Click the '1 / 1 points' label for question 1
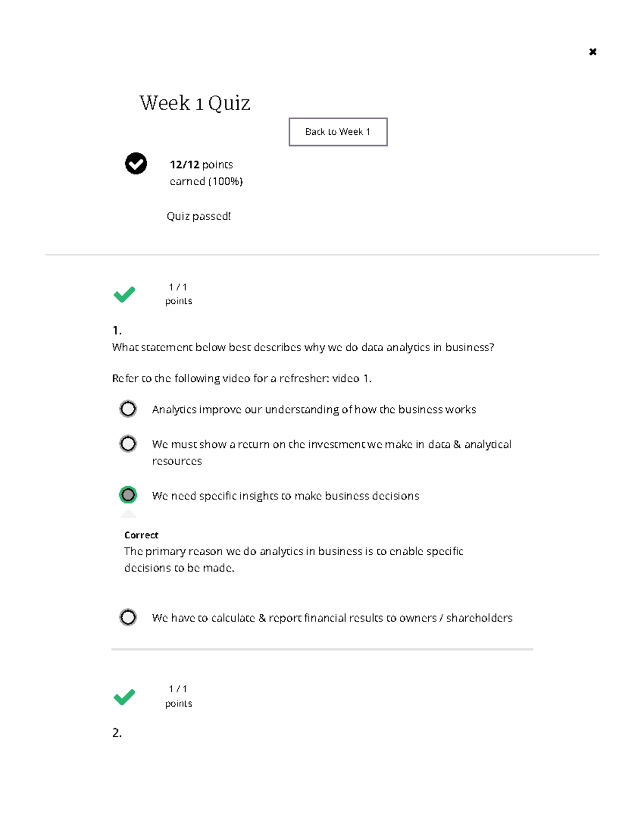 [x=178, y=294]
